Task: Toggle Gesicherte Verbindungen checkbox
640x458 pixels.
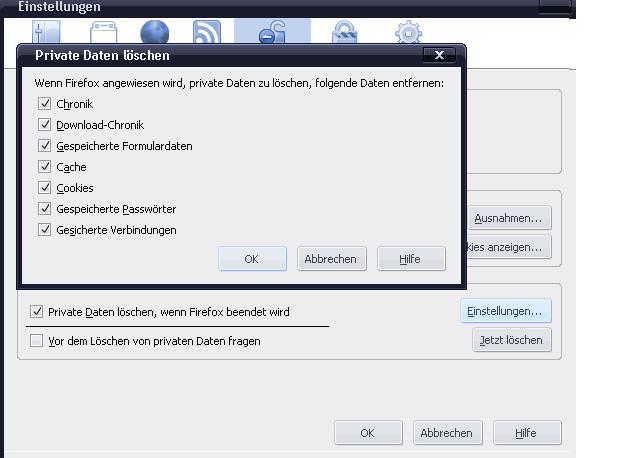Action: point(44,230)
